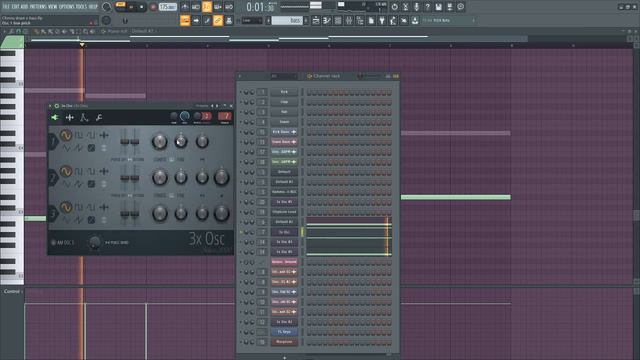Open the FILE menu
This screenshot has height=360, width=640.
pyautogui.click(x=6, y=7)
